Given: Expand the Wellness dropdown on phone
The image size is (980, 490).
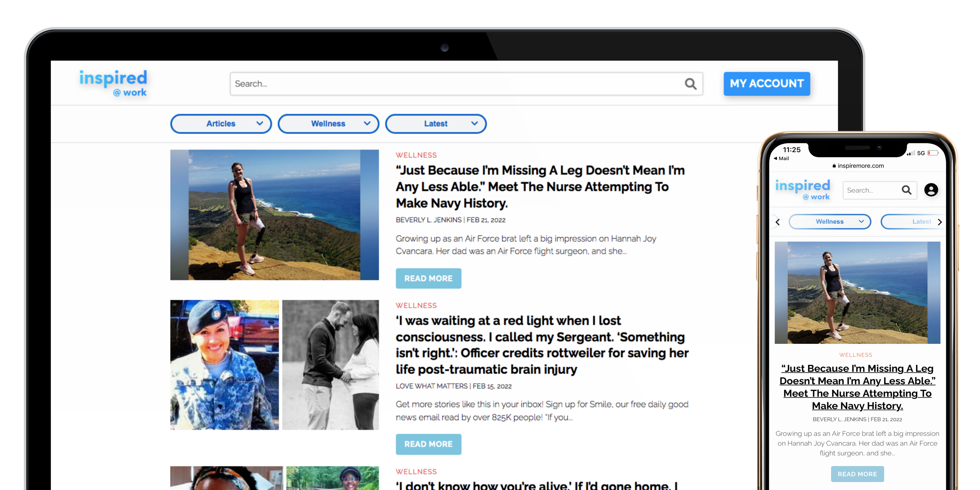Looking at the screenshot, I should (x=830, y=222).
